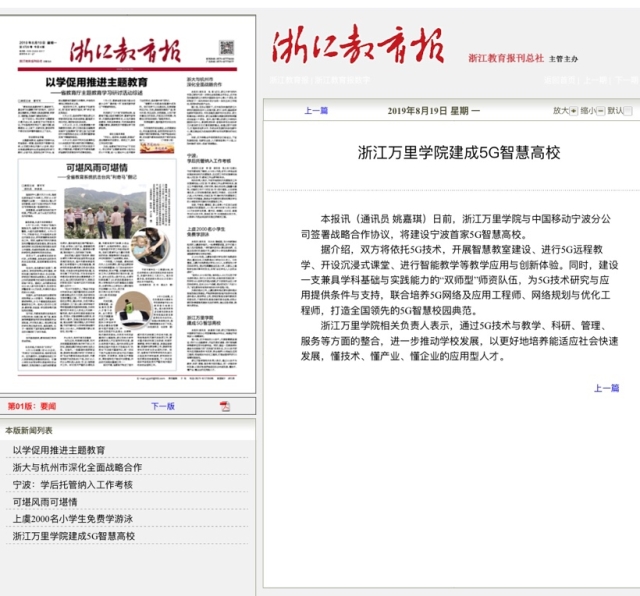The height and width of the screenshot is (596, 640).
Task: Click 浙大与杭州市 article on page thumbnail
Action: pyautogui.click(x=211, y=111)
